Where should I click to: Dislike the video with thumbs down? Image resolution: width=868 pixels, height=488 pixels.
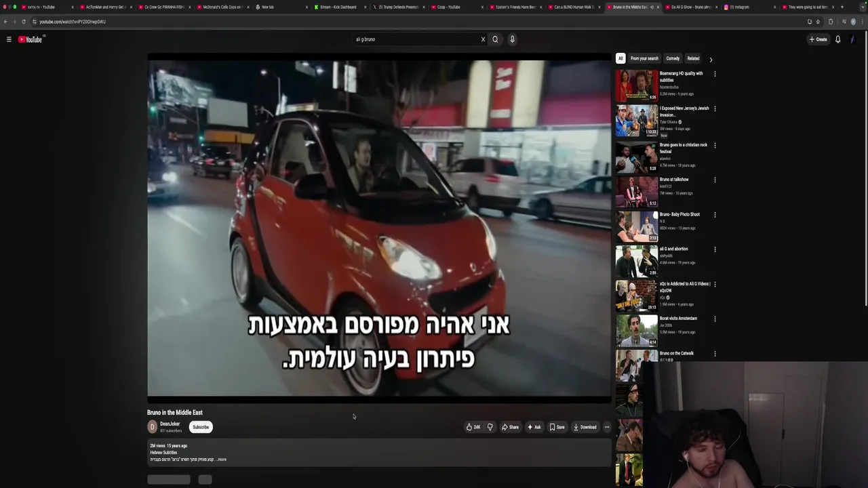click(x=490, y=427)
